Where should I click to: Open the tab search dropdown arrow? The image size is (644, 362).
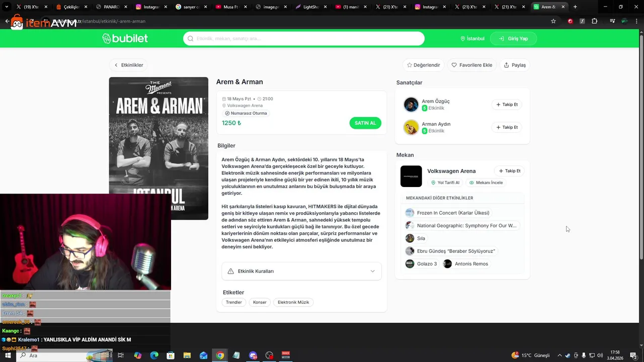pos(7,7)
